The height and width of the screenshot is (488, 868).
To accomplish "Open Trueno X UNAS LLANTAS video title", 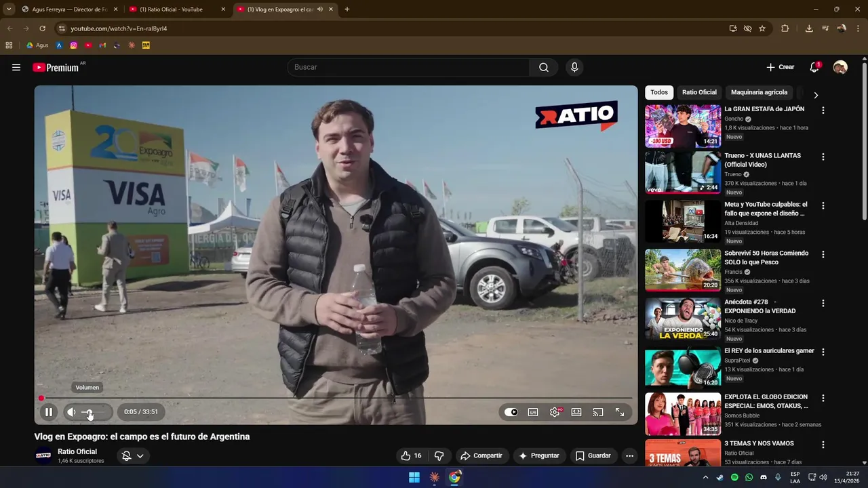I will [762, 160].
